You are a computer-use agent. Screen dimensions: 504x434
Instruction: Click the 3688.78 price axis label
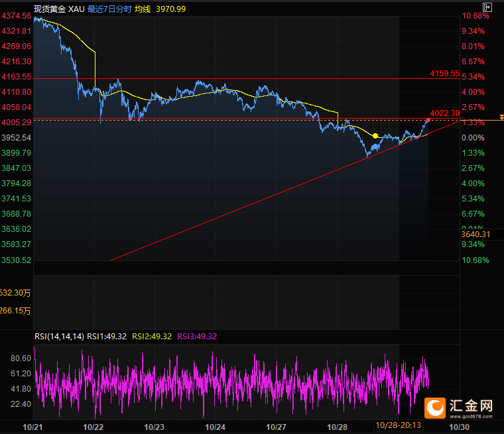pos(17,213)
